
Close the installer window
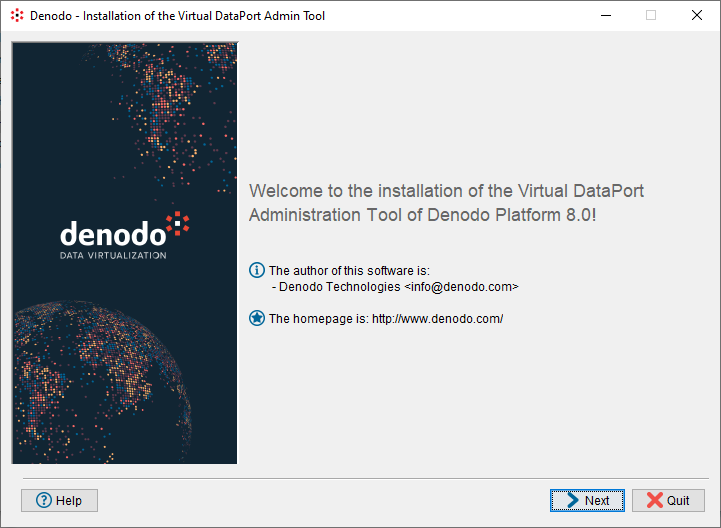pos(697,16)
